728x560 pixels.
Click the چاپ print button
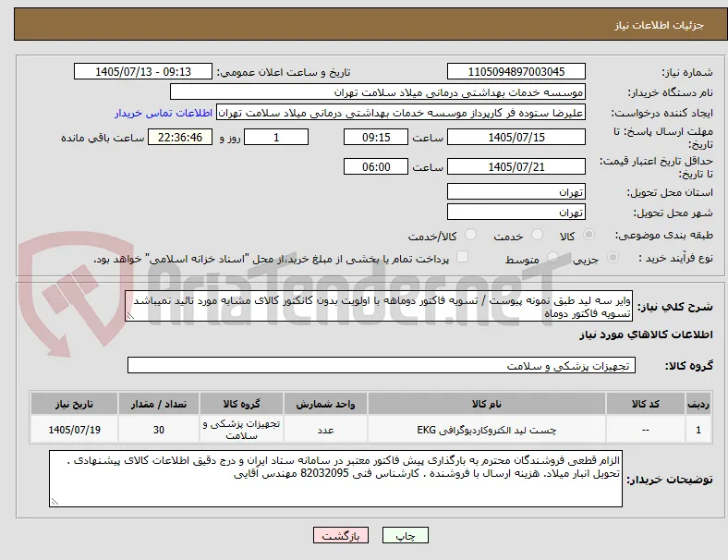pos(406,535)
